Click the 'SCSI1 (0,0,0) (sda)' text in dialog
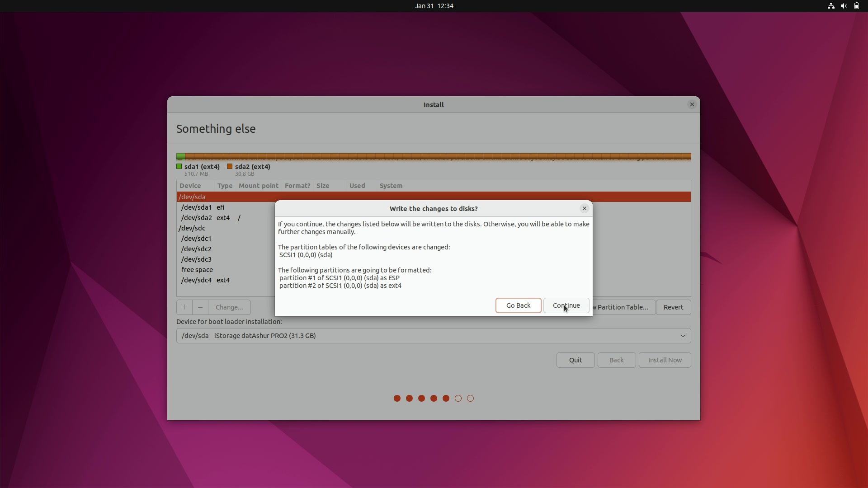Image resolution: width=868 pixels, height=488 pixels. click(x=306, y=255)
